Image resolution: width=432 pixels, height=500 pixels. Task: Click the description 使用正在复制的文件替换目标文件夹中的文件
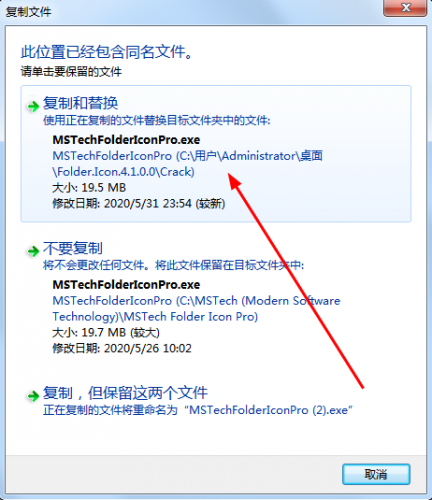(x=157, y=120)
